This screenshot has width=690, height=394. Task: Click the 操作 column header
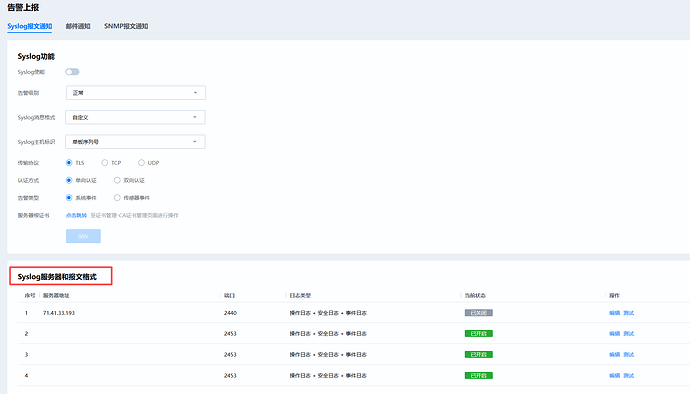614,295
